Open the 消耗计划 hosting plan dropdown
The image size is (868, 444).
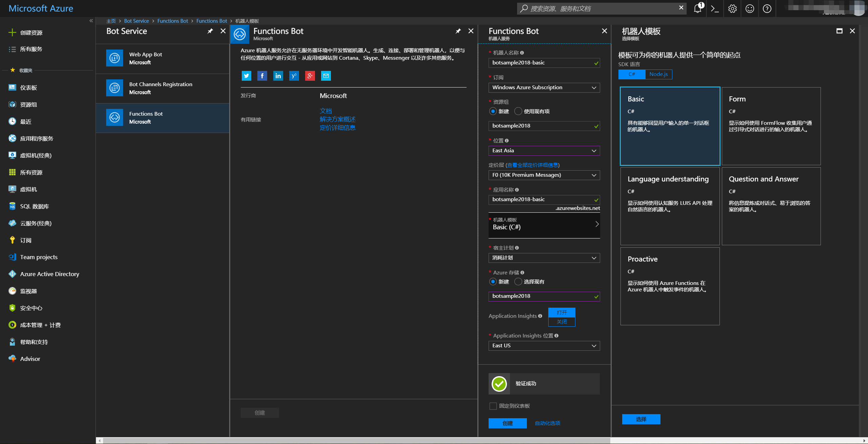[x=544, y=258]
